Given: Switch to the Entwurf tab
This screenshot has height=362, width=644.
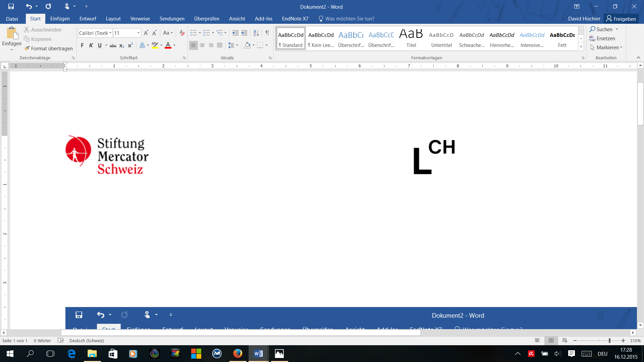Looking at the screenshot, I should point(88,19).
